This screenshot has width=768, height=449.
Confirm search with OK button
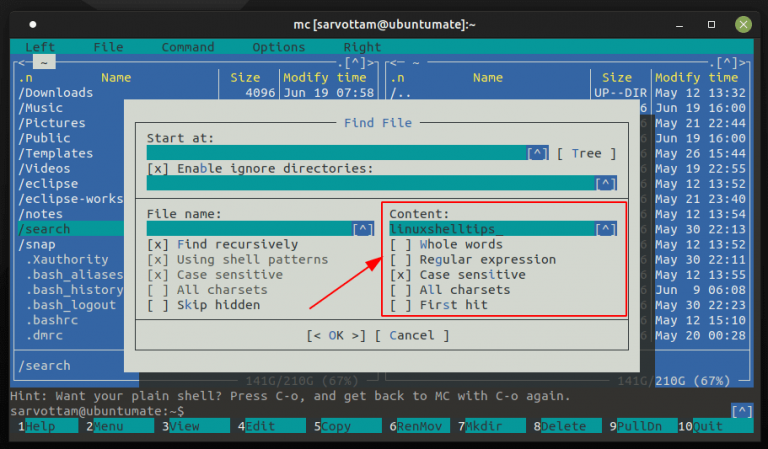click(x=336, y=335)
